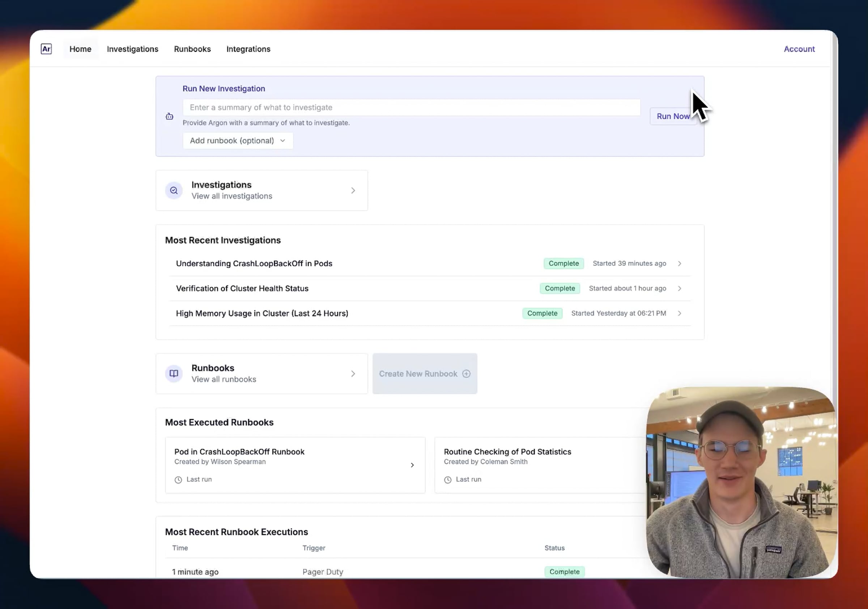This screenshot has height=609, width=868.
Task: Click clock icon under Routine Checking of Pod Statistics
Action: [448, 479]
